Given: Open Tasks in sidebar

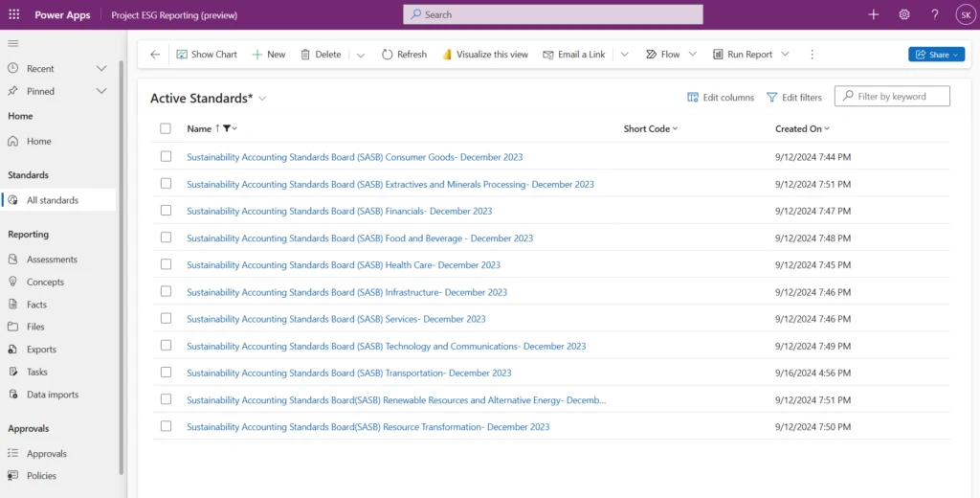Looking at the screenshot, I should pos(37,372).
